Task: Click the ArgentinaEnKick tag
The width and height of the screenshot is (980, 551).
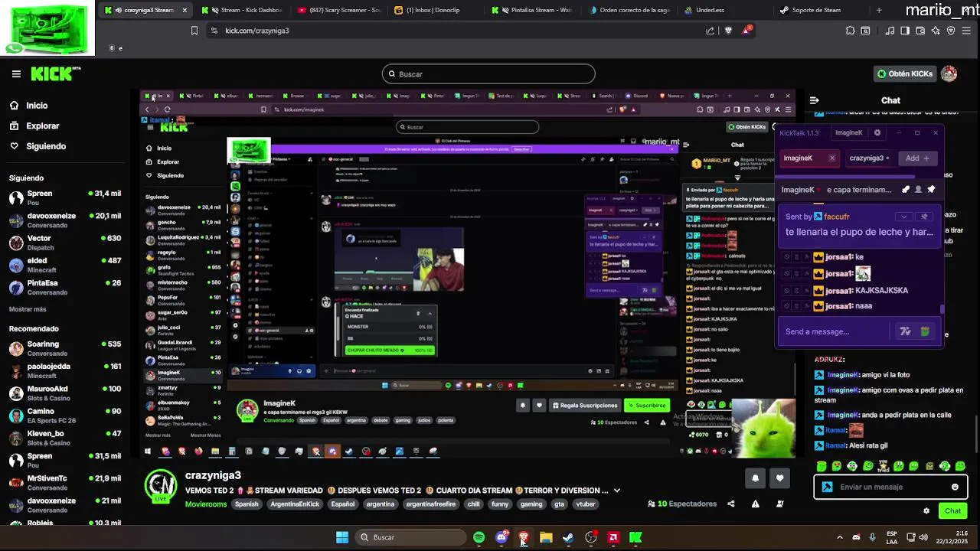Action: click(295, 504)
